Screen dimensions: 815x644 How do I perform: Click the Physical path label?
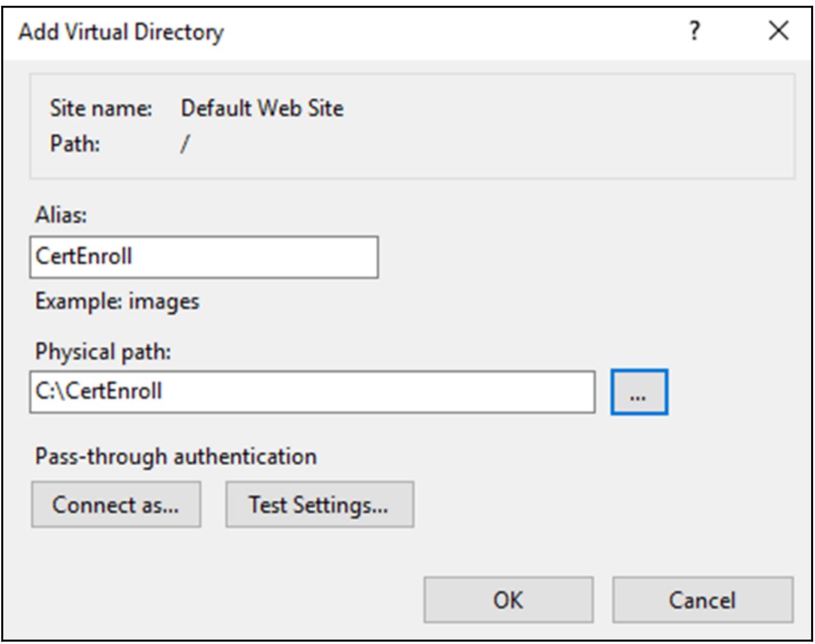[x=103, y=352]
